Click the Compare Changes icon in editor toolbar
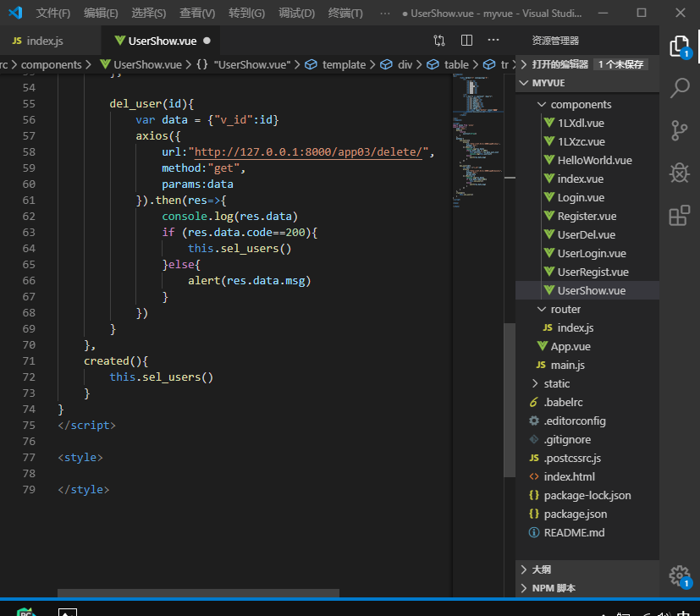The height and width of the screenshot is (616, 700). pyautogui.click(x=439, y=41)
